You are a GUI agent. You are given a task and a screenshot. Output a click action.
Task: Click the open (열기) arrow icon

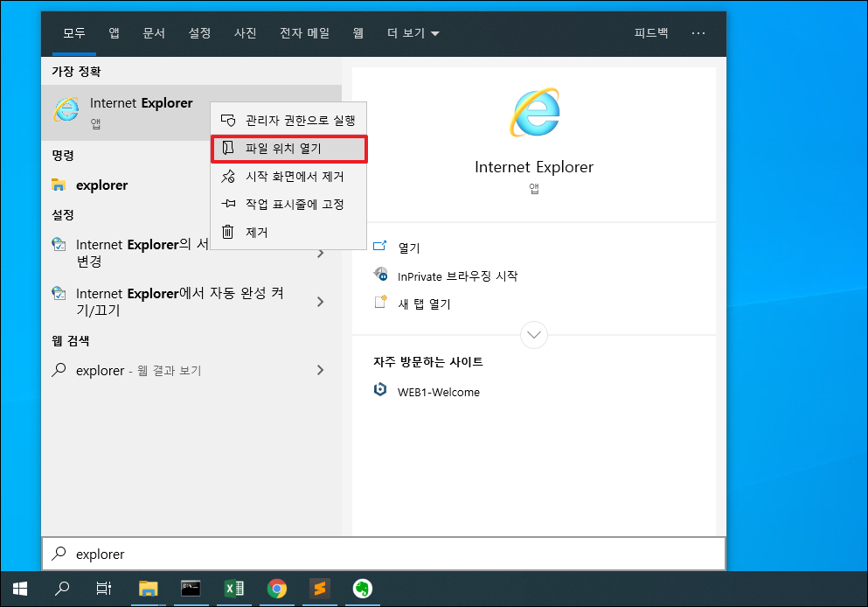(379, 246)
